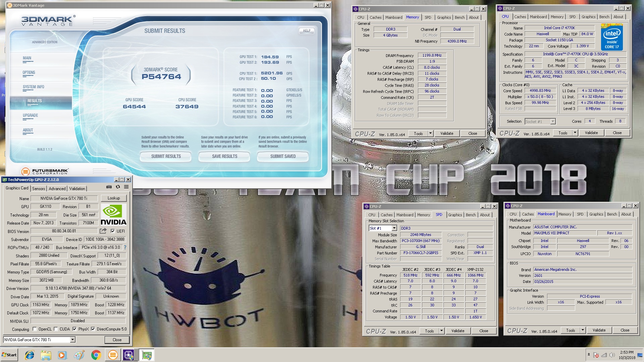The image size is (644, 362).
Task: Click the volume speaker tray icon
Action: pos(612,355)
